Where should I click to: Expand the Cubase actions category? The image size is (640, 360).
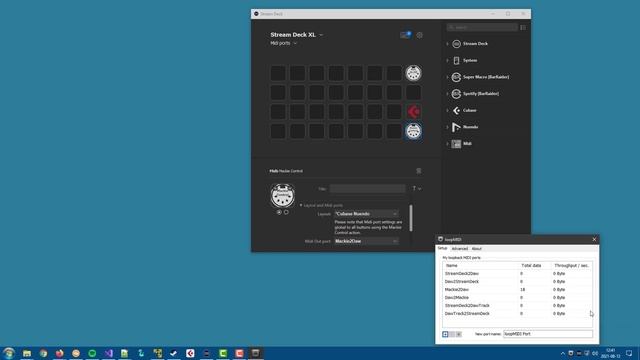[x=447, y=111]
